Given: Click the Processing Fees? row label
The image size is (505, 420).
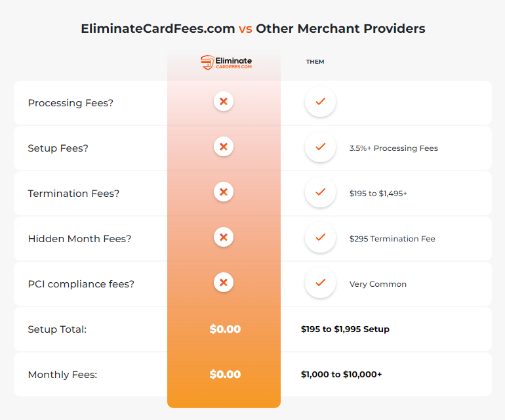Looking at the screenshot, I should 71,103.
